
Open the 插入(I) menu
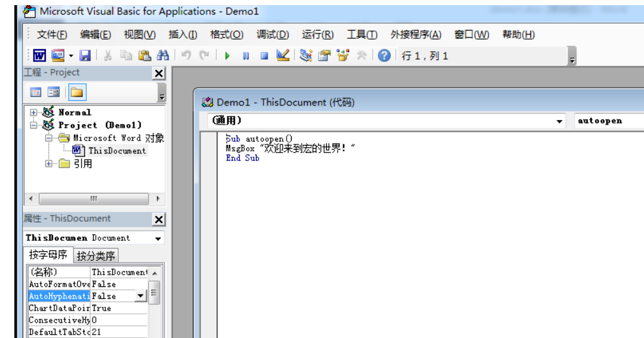[x=183, y=35]
